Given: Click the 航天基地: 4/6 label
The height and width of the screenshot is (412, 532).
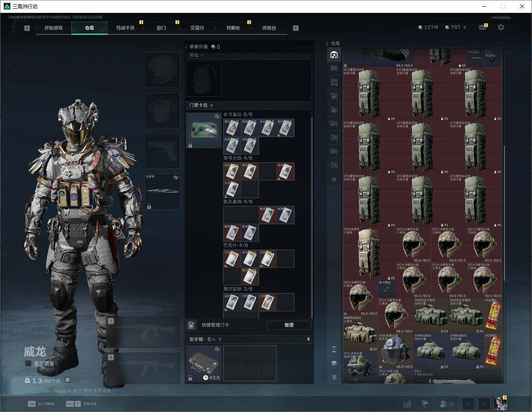Looking at the screenshot, I should (x=238, y=202).
